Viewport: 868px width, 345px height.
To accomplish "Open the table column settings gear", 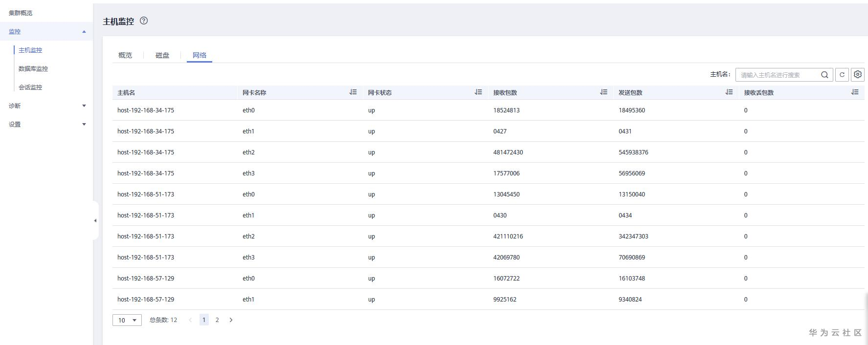I will (x=858, y=75).
